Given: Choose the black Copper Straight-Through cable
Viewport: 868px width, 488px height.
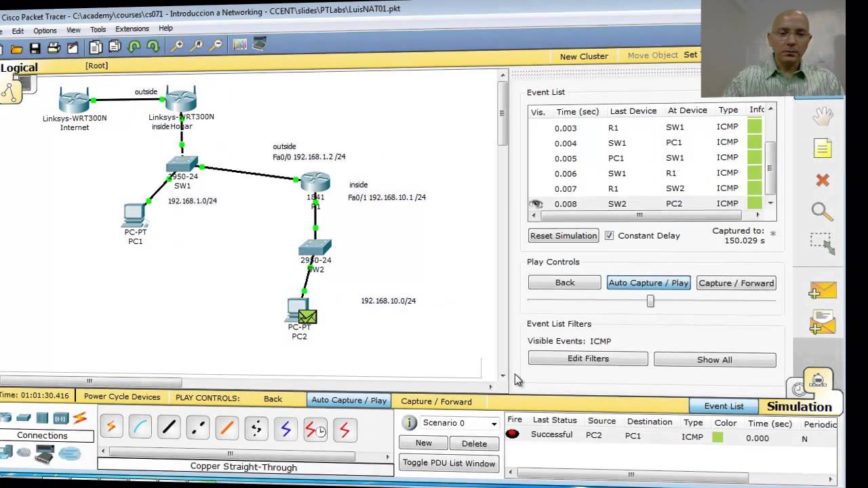Looking at the screenshot, I should pos(170,427).
